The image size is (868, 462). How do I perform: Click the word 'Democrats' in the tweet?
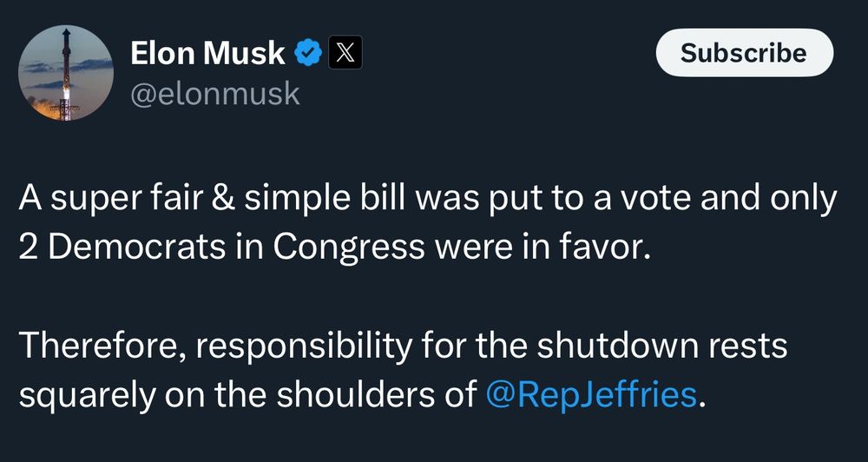tap(137, 248)
